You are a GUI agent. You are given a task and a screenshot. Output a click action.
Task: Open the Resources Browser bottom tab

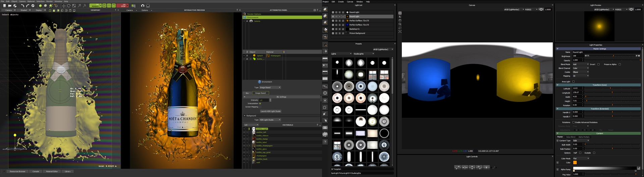pyautogui.click(x=17, y=171)
